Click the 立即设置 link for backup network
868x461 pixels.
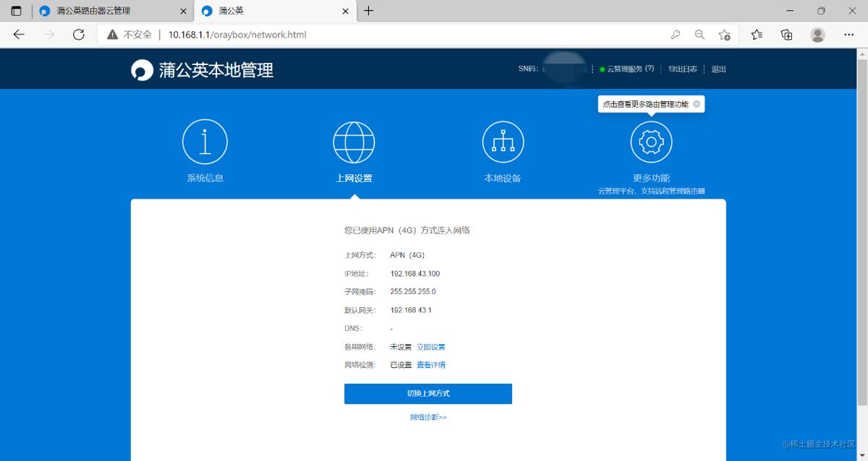coord(431,347)
